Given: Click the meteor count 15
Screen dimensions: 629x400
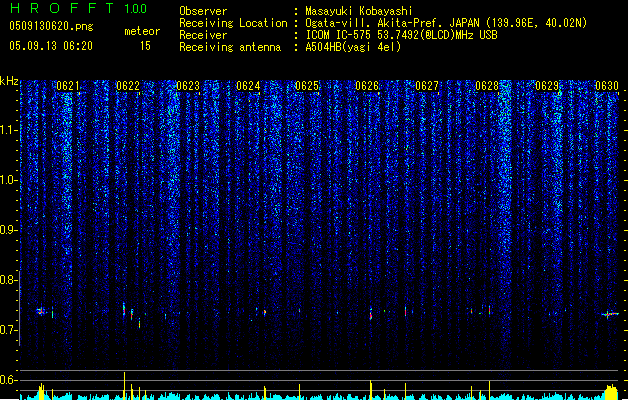Looking at the screenshot, I should tap(145, 46).
